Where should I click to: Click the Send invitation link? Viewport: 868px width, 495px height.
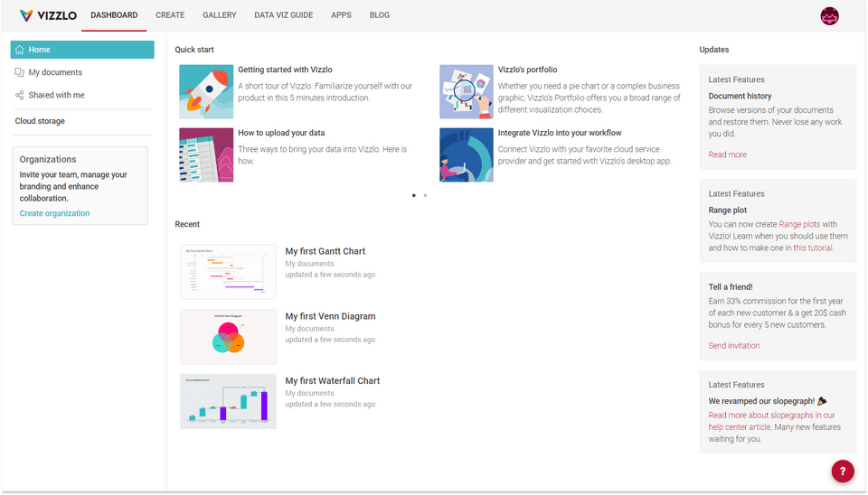point(734,346)
